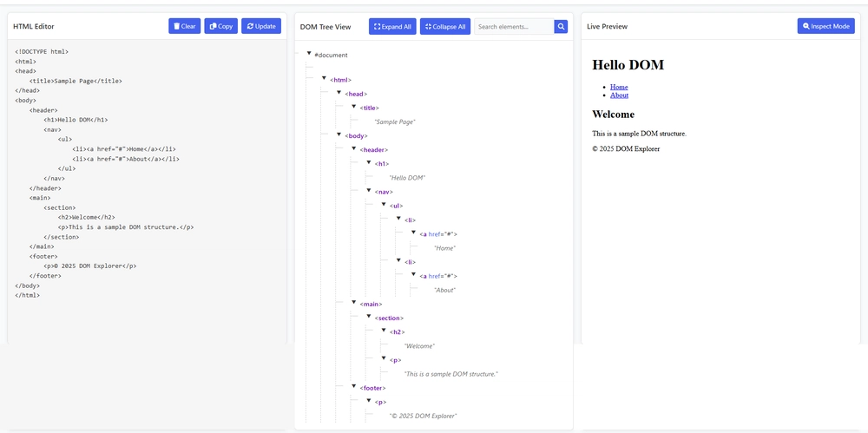The image size is (868, 433).
Task: Select the "Welcome" text node in tree
Action: pyautogui.click(x=419, y=346)
